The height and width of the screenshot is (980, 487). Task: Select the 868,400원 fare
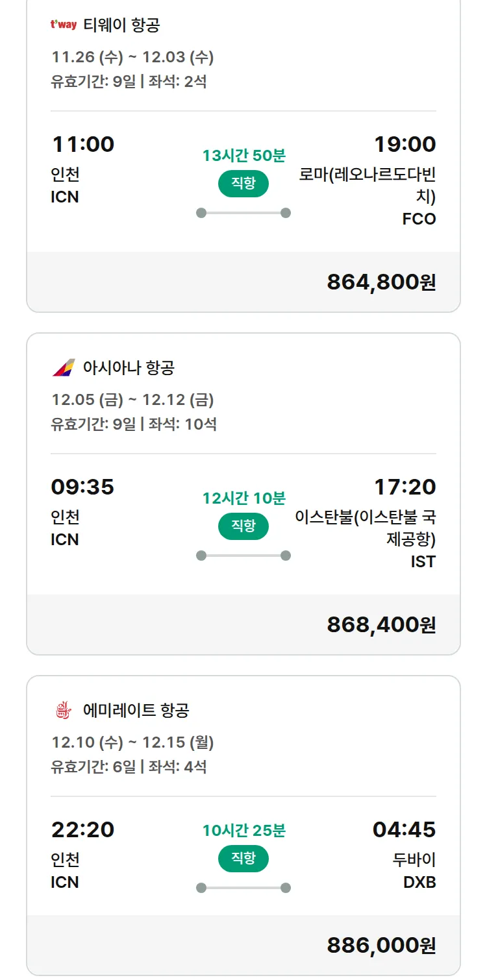pyautogui.click(x=381, y=625)
